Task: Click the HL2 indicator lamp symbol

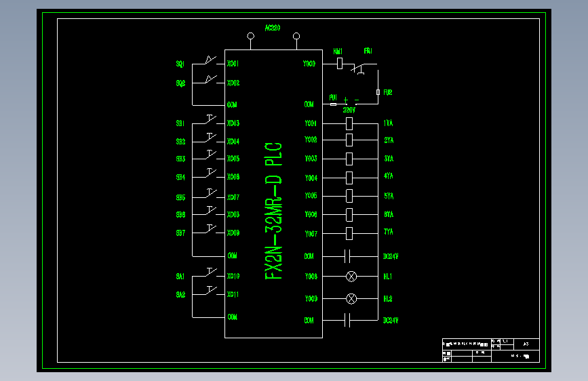Action: 351,299
